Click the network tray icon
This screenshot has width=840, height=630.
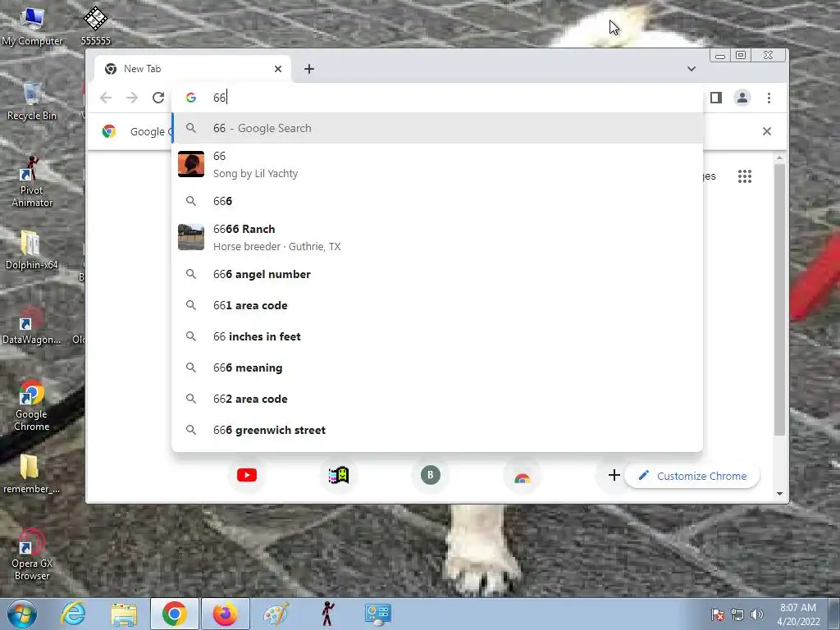tap(737, 614)
